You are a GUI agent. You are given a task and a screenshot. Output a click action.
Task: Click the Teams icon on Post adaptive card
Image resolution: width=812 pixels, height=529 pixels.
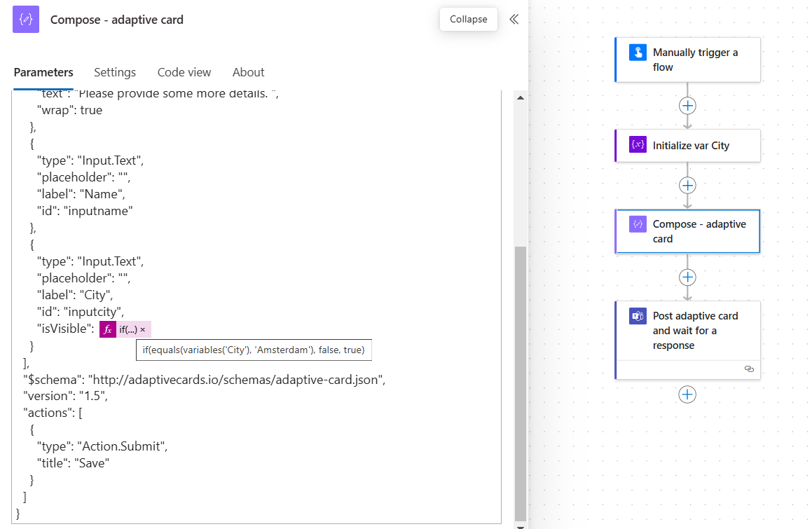(x=638, y=315)
